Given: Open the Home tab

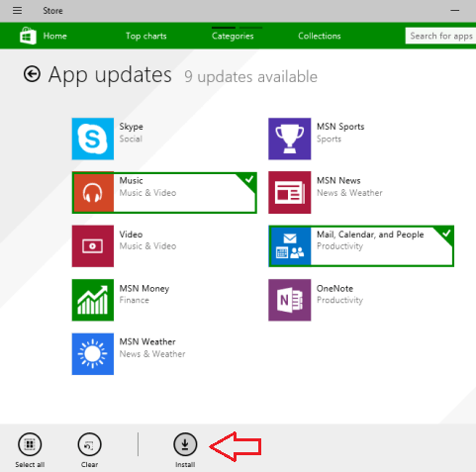Looking at the screenshot, I should 55,36.
